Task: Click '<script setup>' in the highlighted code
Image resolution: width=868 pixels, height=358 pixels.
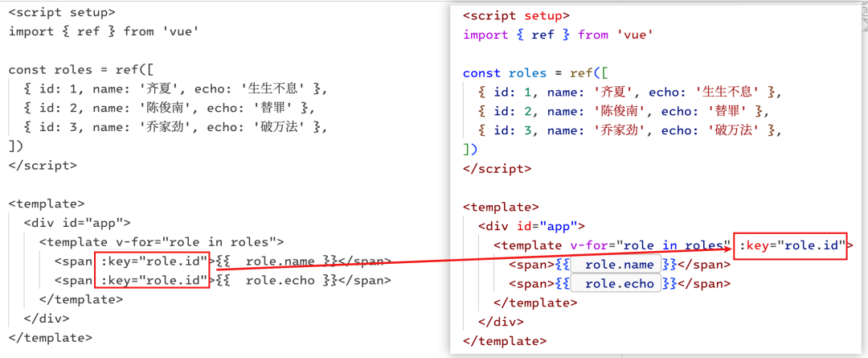Action: click(x=517, y=15)
